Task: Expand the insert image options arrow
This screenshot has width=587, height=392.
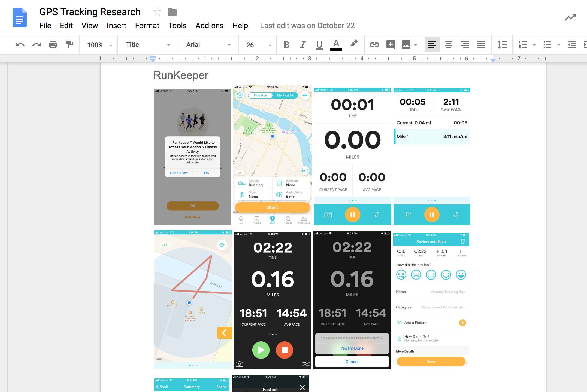Action: pyautogui.click(x=416, y=45)
